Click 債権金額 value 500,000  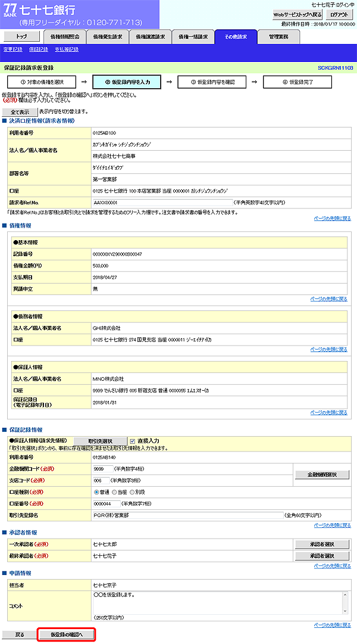101,266
